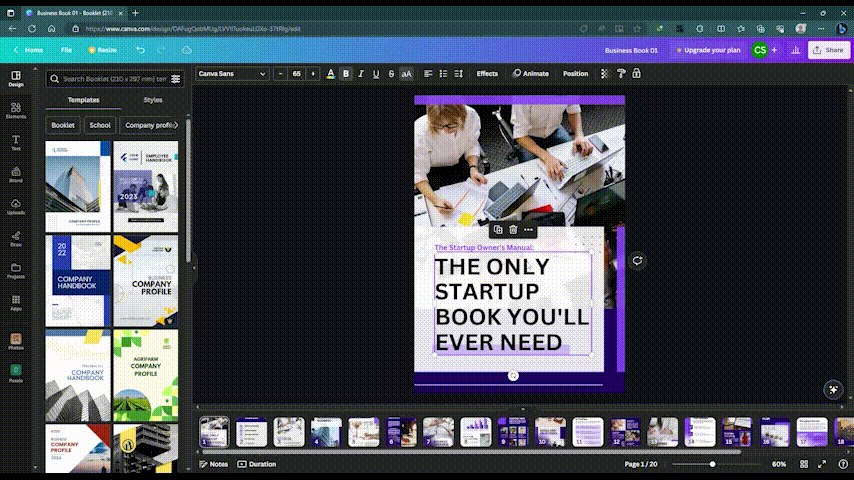Click the cloud save status icon
Screen dimensions: 854x480
tap(186, 50)
